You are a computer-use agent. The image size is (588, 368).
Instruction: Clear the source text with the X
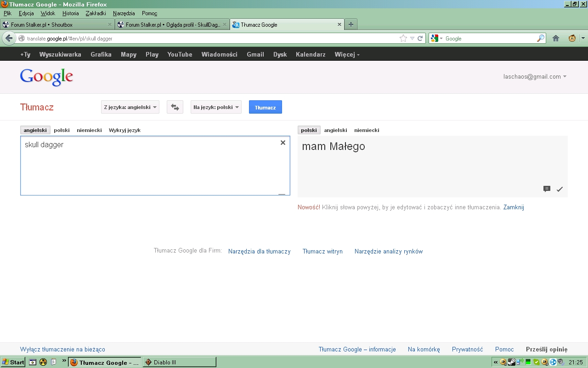click(x=283, y=143)
